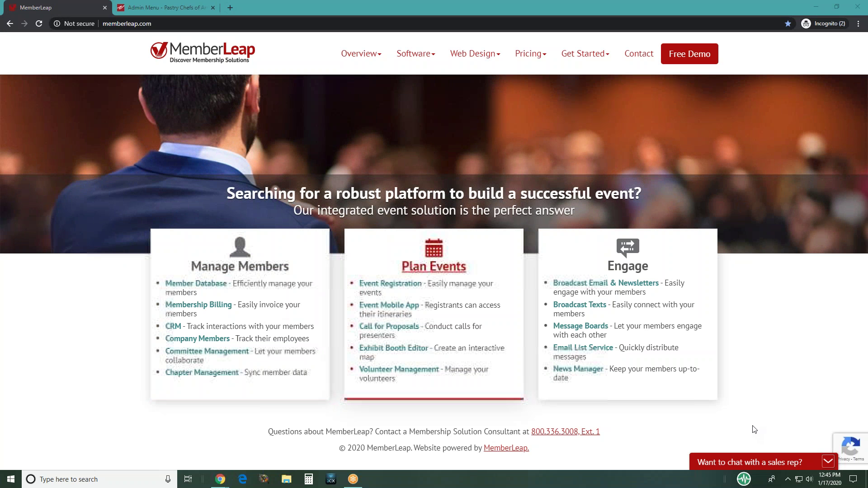Viewport: 868px width, 488px height.
Task: Go back with the browser back arrow
Action: coord(10,23)
